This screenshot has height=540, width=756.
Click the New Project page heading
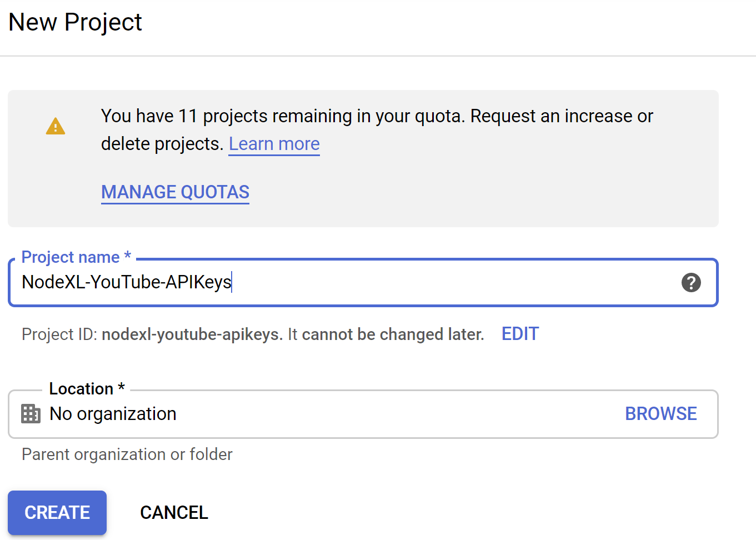click(x=76, y=22)
